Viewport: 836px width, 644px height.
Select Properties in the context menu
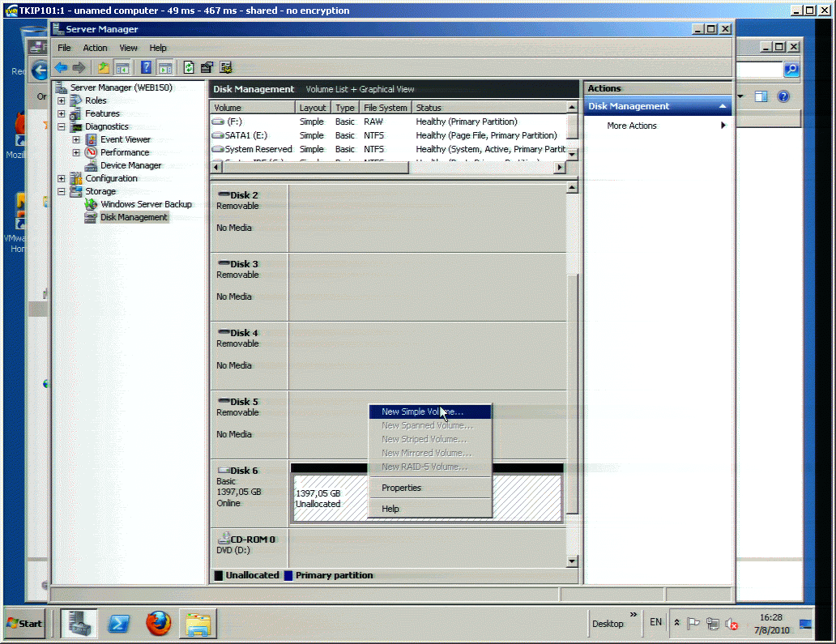(x=429, y=488)
